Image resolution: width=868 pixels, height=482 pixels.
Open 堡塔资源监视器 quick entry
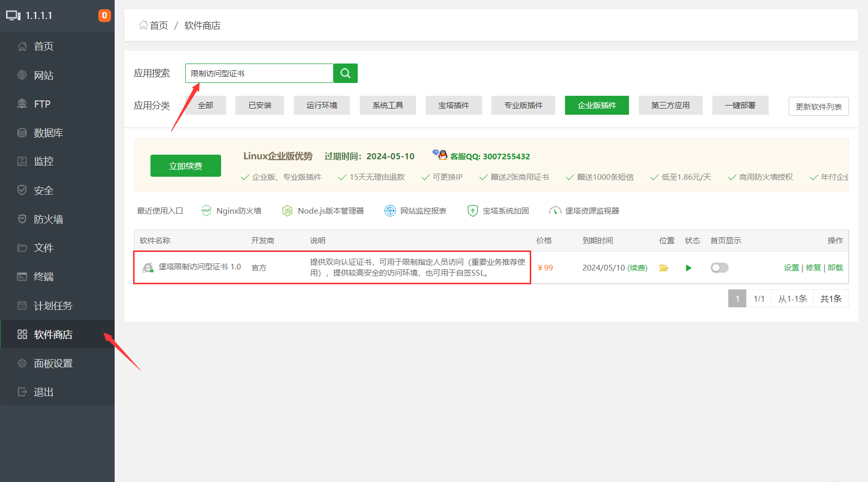[x=584, y=210]
